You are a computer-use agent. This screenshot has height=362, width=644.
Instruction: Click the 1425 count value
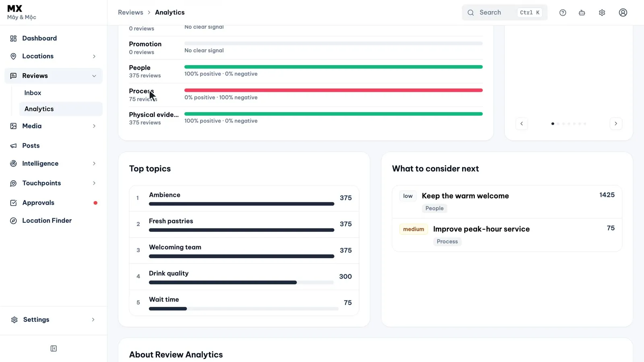pyautogui.click(x=607, y=195)
